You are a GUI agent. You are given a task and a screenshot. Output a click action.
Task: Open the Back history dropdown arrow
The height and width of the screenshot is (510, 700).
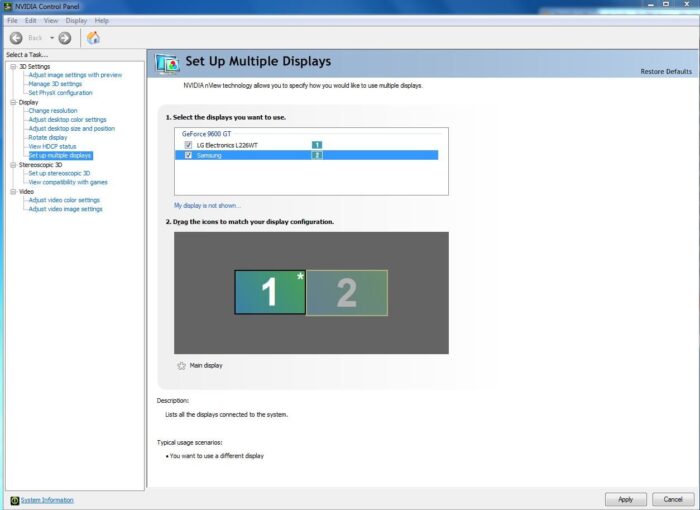pos(52,38)
